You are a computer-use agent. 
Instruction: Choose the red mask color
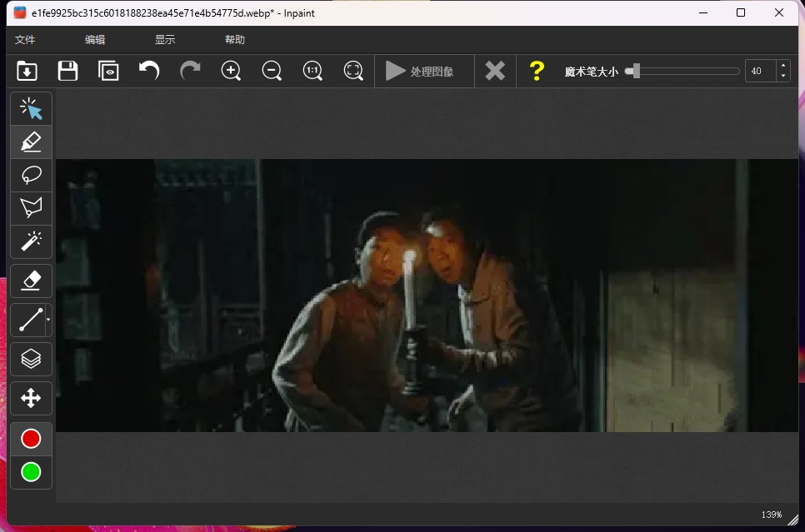coord(31,439)
